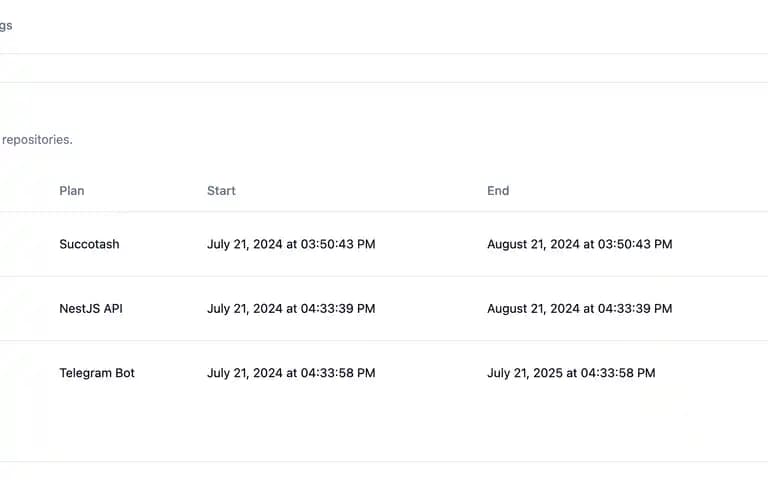Click the 03:50:43 PM time in Succotash start
Image resolution: width=768 pixels, height=480 pixels.
(338, 244)
